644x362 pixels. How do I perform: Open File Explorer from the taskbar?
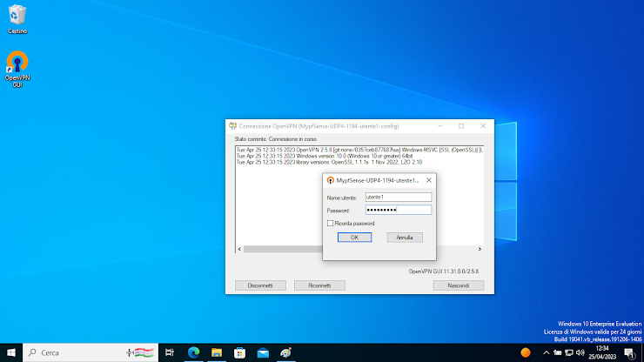[217, 352]
